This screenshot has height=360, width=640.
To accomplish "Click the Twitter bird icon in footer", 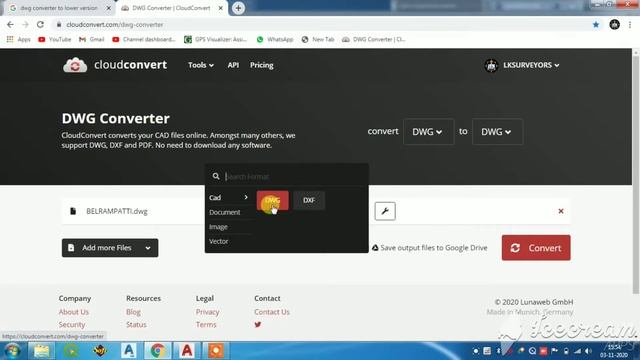I will click(258, 324).
